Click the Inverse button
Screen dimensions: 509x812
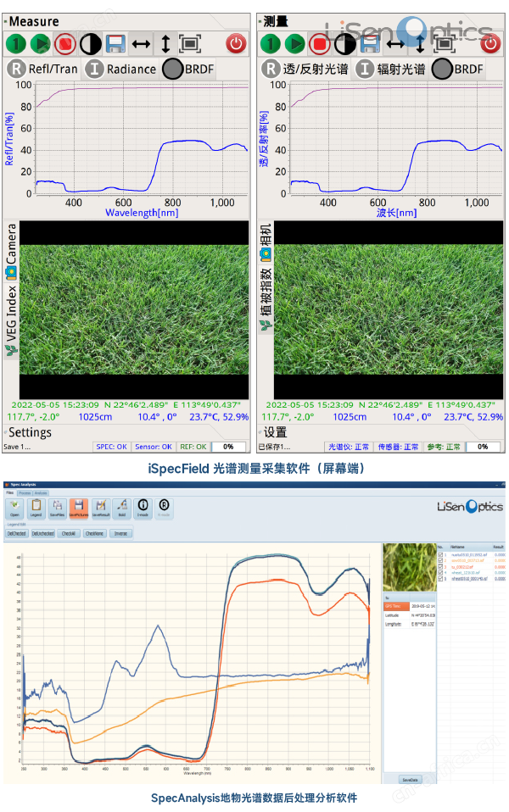(120, 533)
